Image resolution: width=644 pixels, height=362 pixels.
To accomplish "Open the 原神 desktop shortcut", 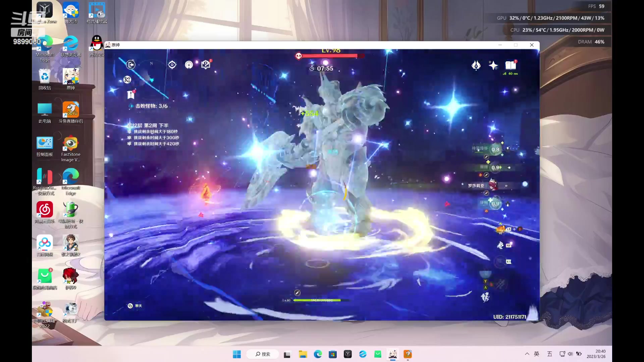I will coord(71,79).
